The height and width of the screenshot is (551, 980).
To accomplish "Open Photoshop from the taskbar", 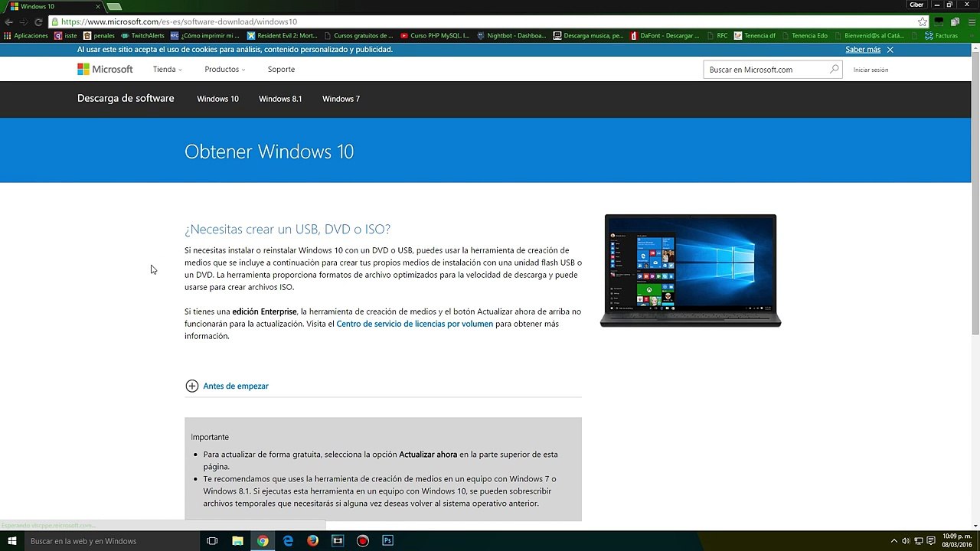I will click(387, 541).
